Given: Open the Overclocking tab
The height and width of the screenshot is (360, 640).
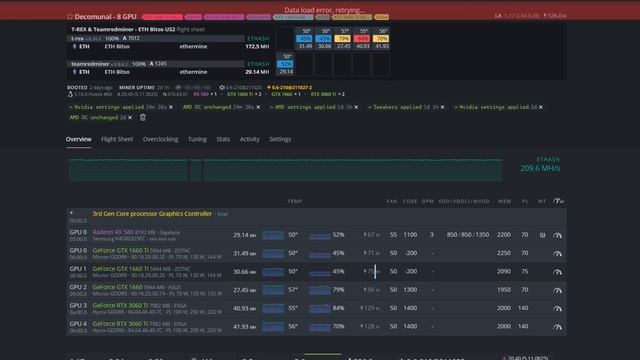Looking at the screenshot, I should click(160, 139).
